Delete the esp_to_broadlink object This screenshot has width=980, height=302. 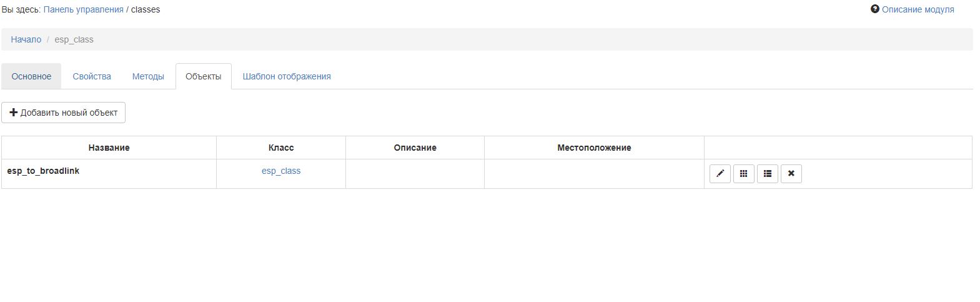click(791, 174)
